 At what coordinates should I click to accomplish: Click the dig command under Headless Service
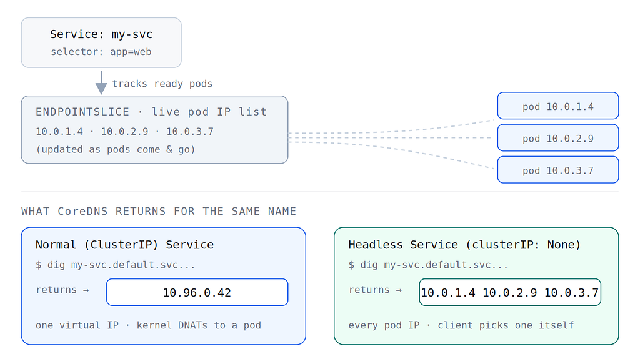pyautogui.click(x=428, y=265)
